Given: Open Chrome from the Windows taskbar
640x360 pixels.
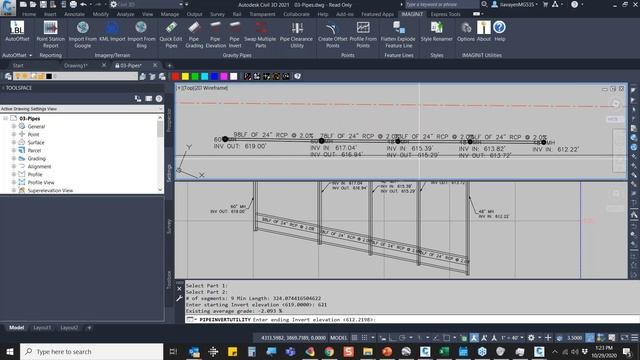Looking at the screenshot, I should [x=329, y=351].
